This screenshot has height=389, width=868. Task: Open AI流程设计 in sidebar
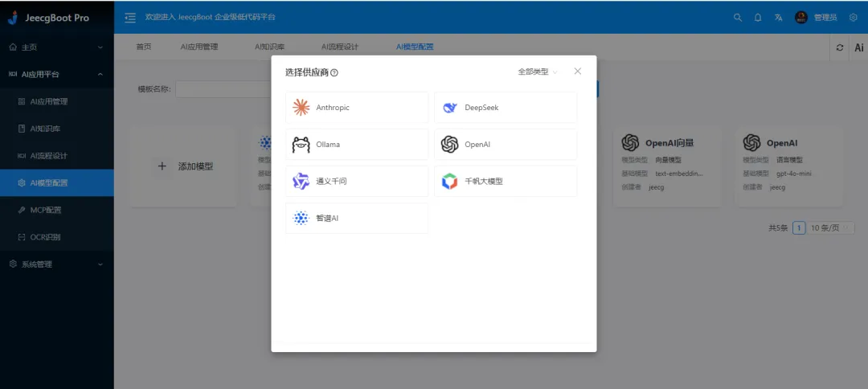coord(57,155)
